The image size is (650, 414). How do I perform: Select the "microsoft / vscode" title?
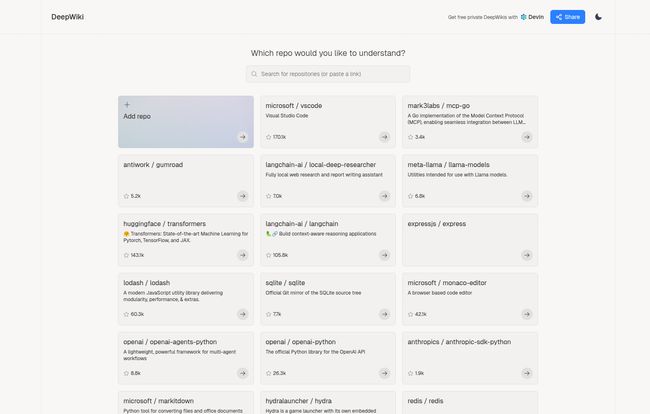click(293, 106)
